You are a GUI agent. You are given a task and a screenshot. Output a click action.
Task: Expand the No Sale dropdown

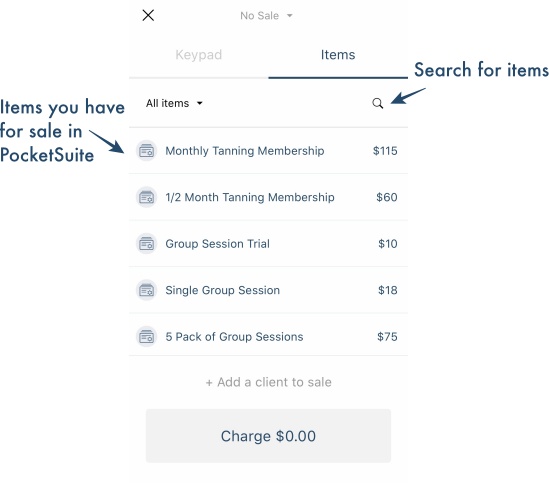(x=266, y=16)
